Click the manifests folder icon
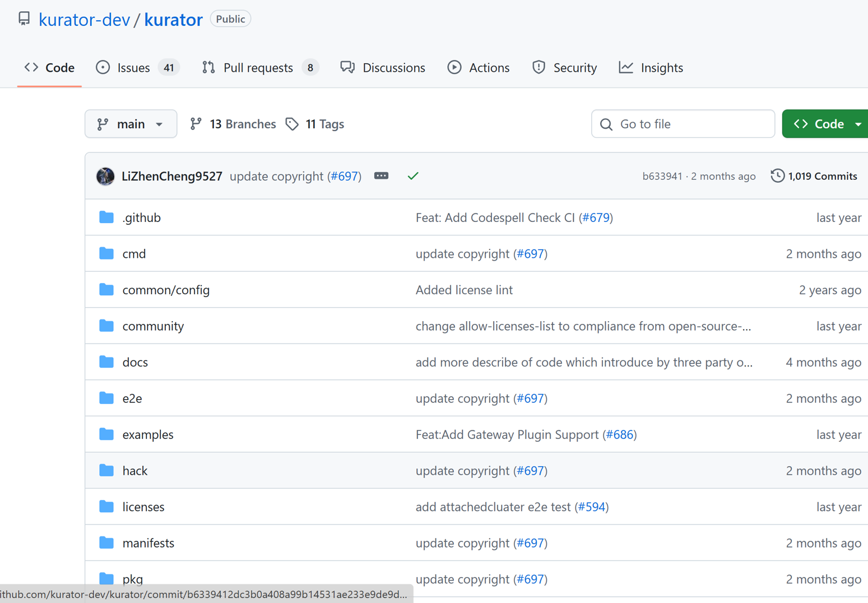 click(x=106, y=542)
